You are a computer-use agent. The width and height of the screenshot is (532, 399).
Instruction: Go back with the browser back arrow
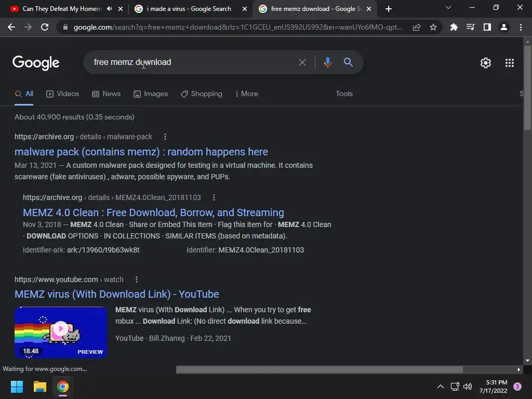[11, 27]
